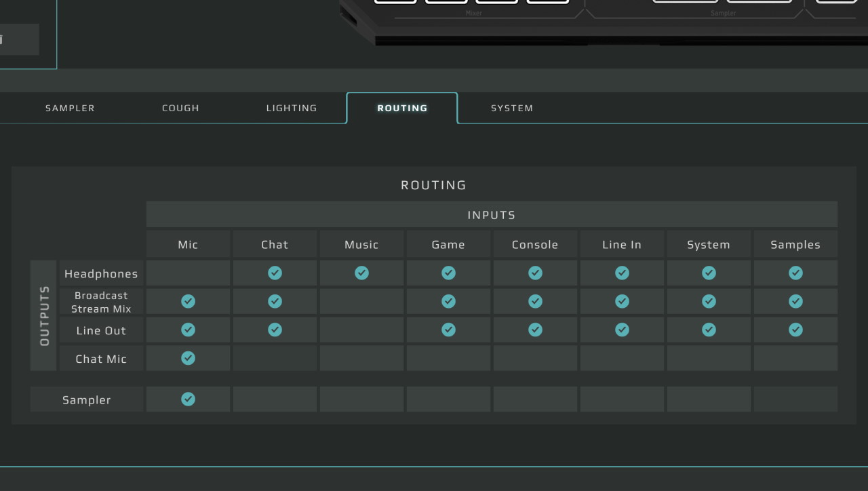Enable Music routing to Chat Mic
Image resolution: width=868 pixels, height=491 pixels.
point(361,358)
